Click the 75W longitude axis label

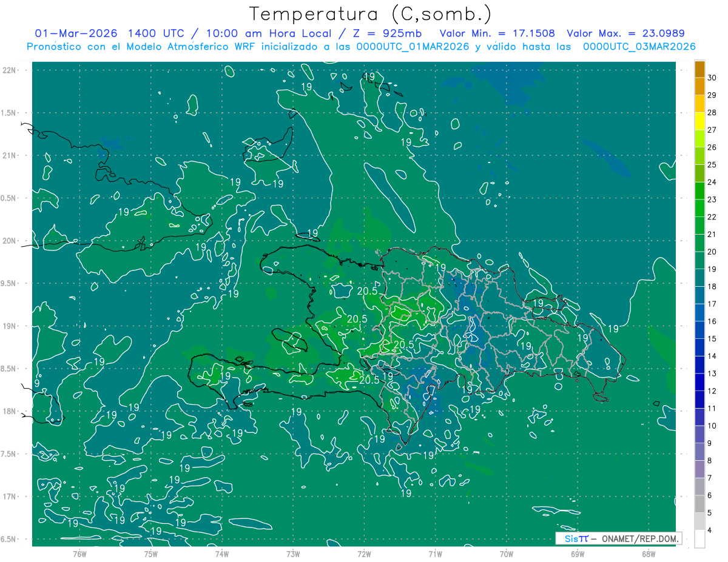(150, 554)
